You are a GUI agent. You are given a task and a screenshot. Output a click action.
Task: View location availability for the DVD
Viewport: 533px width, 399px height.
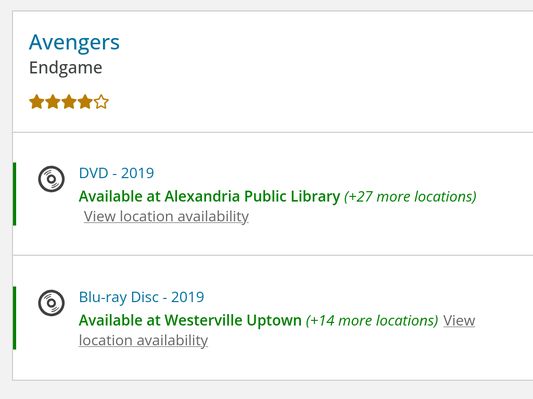pyautogui.click(x=166, y=216)
